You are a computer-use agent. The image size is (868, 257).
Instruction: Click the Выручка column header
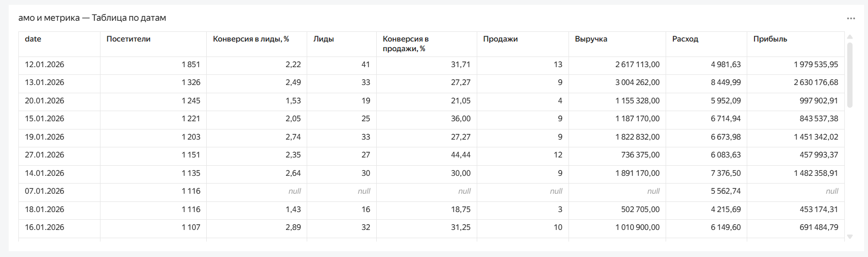coord(591,39)
